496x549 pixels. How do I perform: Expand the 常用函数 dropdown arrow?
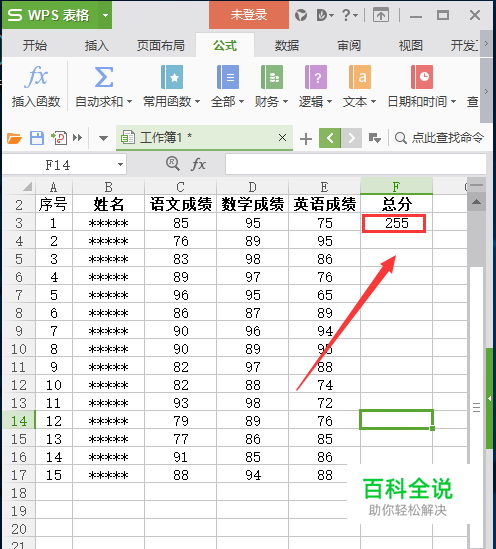click(197, 102)
